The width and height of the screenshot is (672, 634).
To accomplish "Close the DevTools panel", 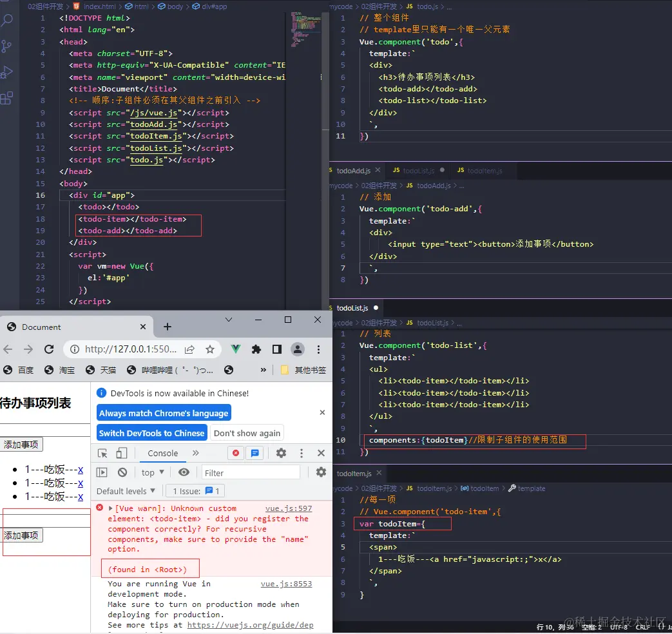I will [x=321, y=453].
